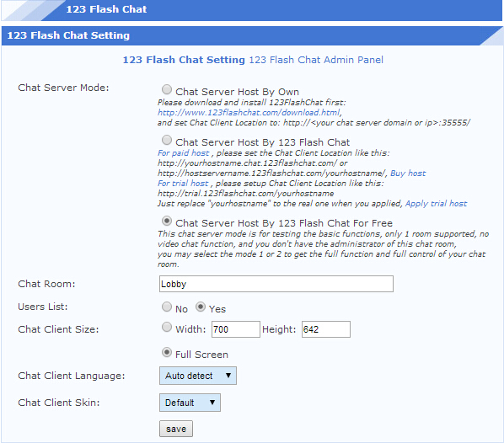This screenshot has width=504, height=443.
Task: Follow the Buy host link
Action: tap(408, 173)
